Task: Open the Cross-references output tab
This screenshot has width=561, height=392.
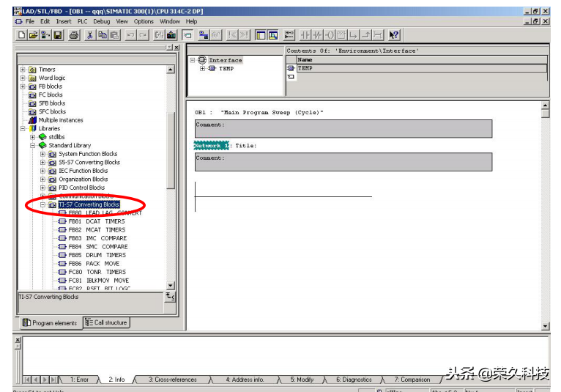Action: (172, 380)
